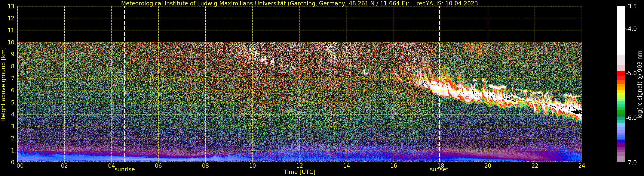This screenshot has width=644, height=176.
Task: Click the time tick label '06'
Action: click(x=159, y=166)
